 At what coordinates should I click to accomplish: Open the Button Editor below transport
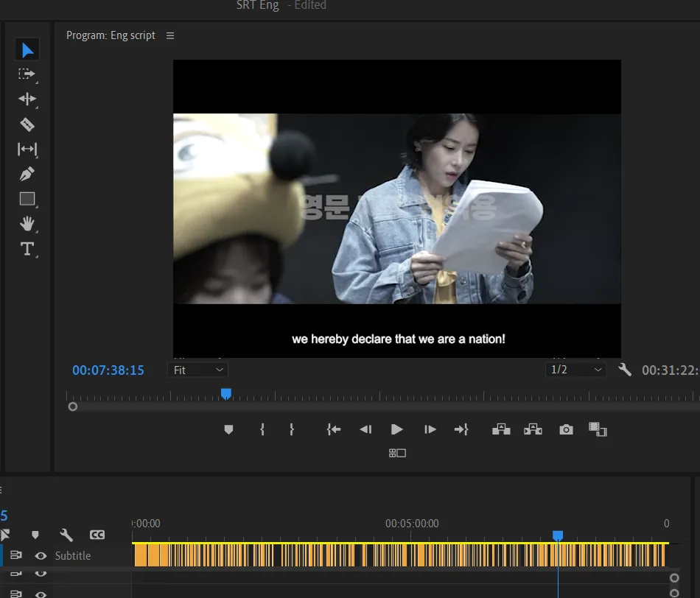click(x=397, y=453)
